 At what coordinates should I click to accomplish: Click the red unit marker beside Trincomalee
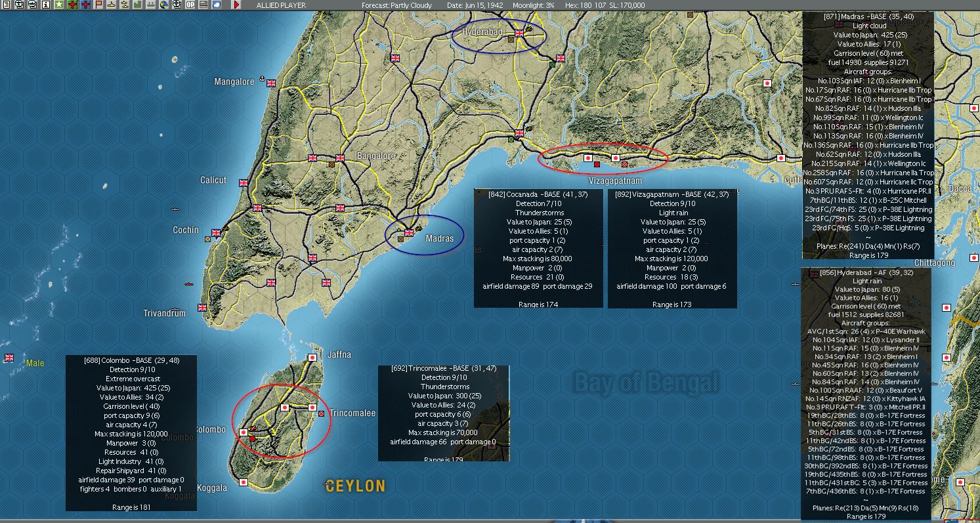321,413
